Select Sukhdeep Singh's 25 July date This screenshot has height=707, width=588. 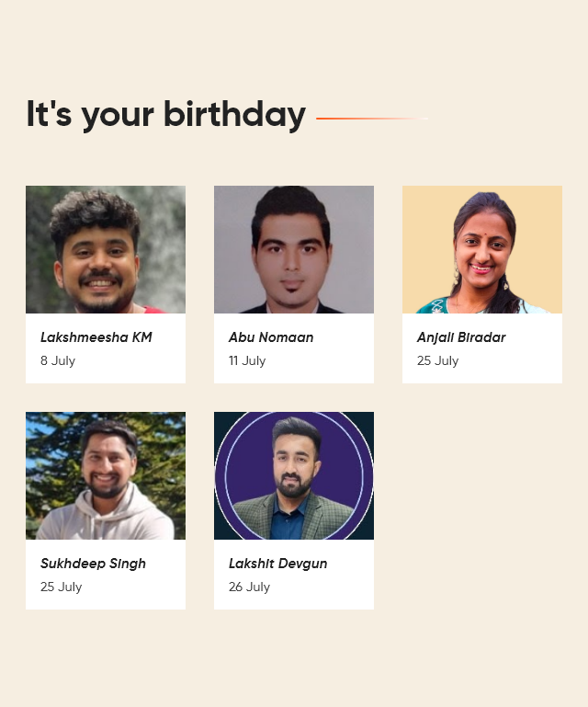61,587
